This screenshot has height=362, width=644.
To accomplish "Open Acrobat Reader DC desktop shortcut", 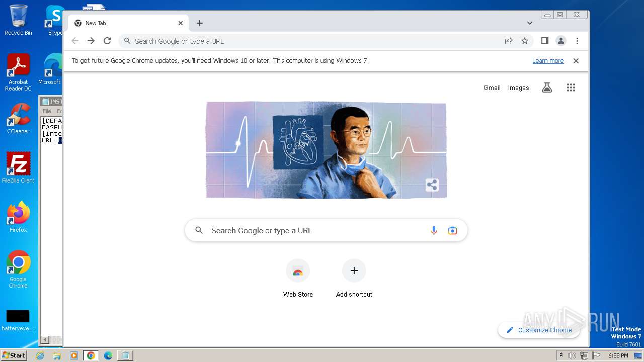I will 18,72.
